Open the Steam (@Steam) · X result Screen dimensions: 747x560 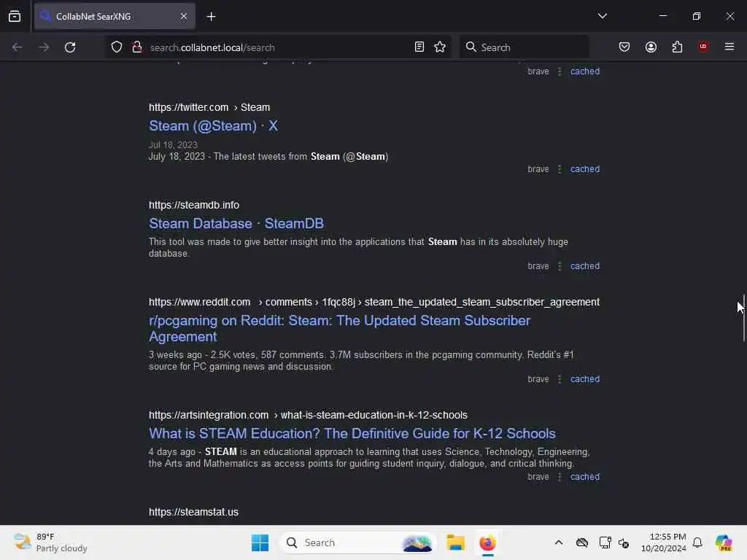tap(213, 125)
